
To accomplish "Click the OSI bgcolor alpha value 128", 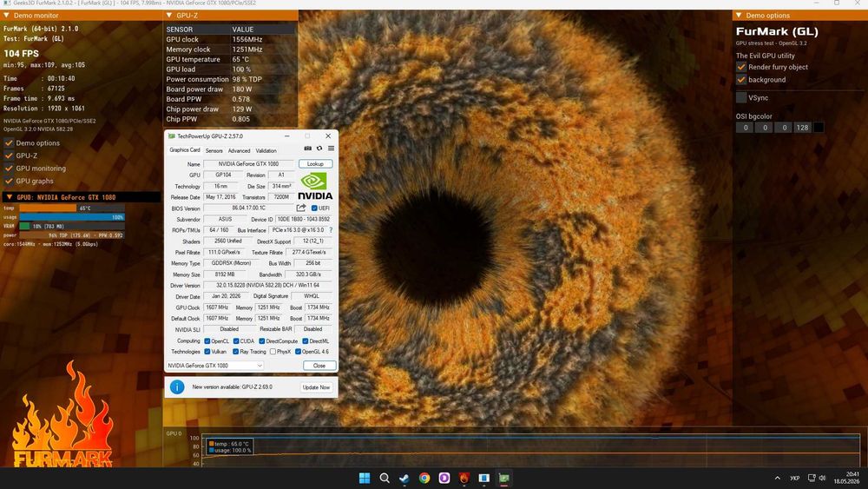I will tap(802, 128).
